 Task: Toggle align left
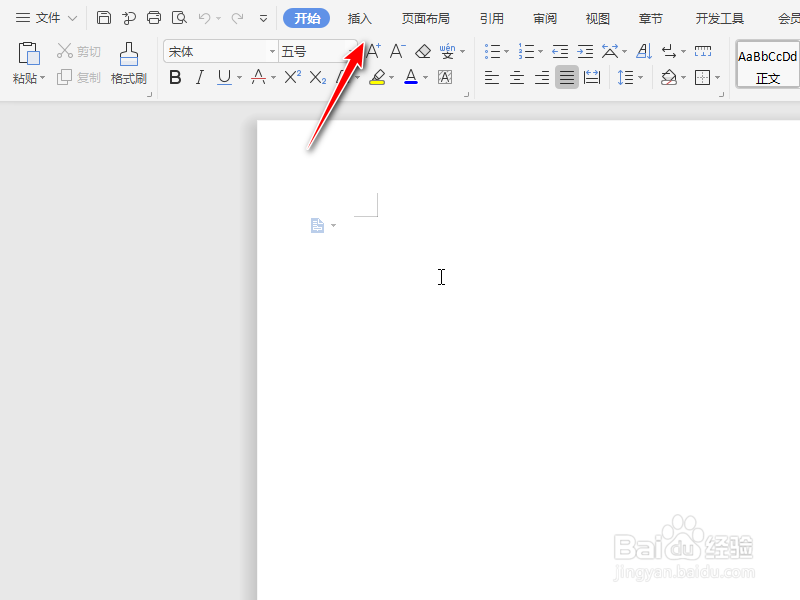pos(492,78)
